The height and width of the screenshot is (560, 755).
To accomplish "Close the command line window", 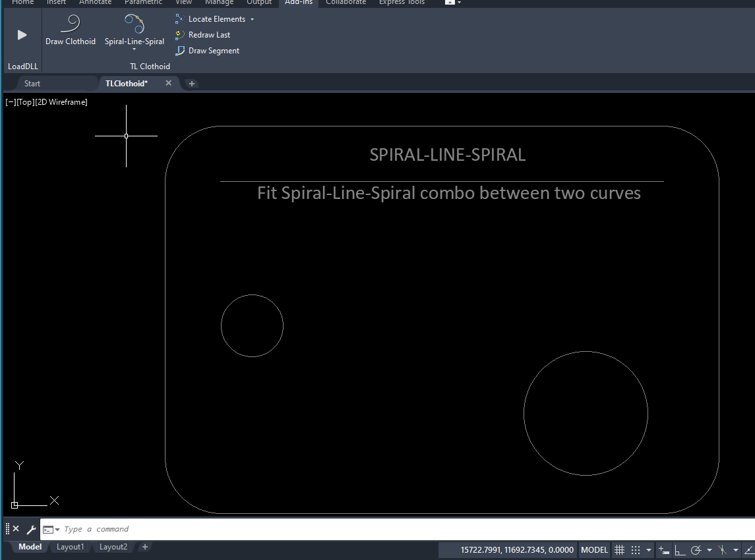I will [16, 529].
